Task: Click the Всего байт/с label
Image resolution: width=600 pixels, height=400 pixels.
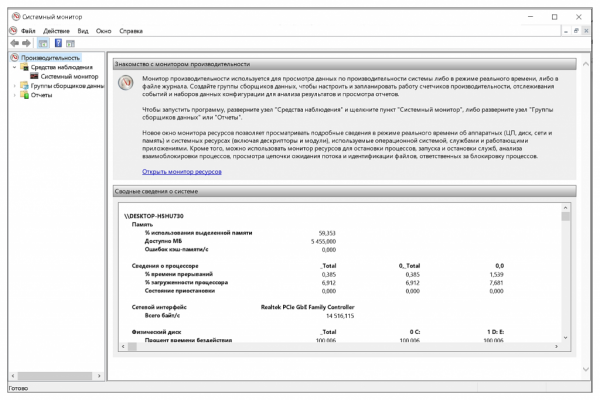Action: [x=162, y=315]
